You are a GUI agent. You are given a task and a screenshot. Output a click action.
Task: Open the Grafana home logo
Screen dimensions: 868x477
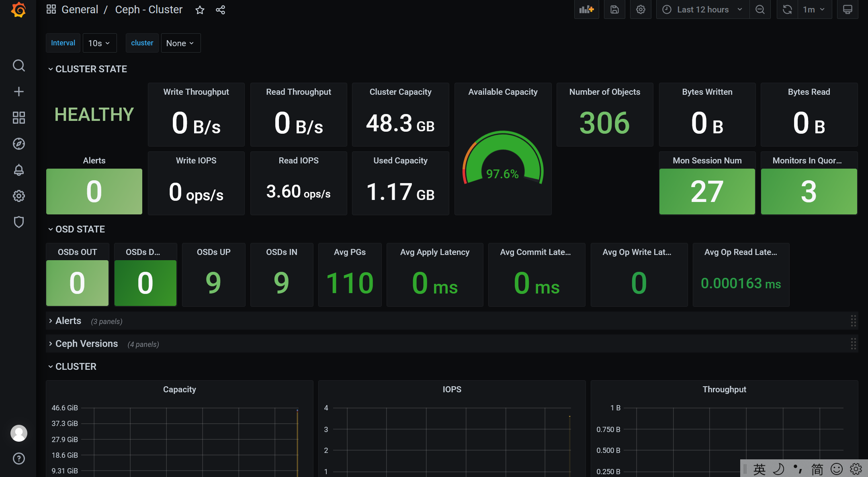[x=18, y=10]
